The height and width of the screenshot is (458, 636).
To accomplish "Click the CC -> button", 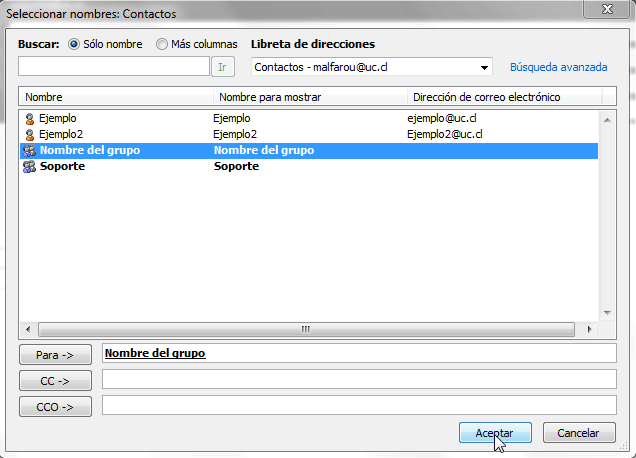I will tap(55, 381).
